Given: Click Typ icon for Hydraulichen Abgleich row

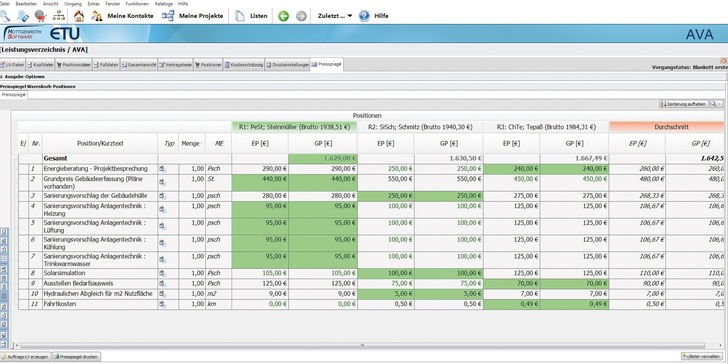Looking at the screenshot, I should pyautogui.click(x=162, y=294).
